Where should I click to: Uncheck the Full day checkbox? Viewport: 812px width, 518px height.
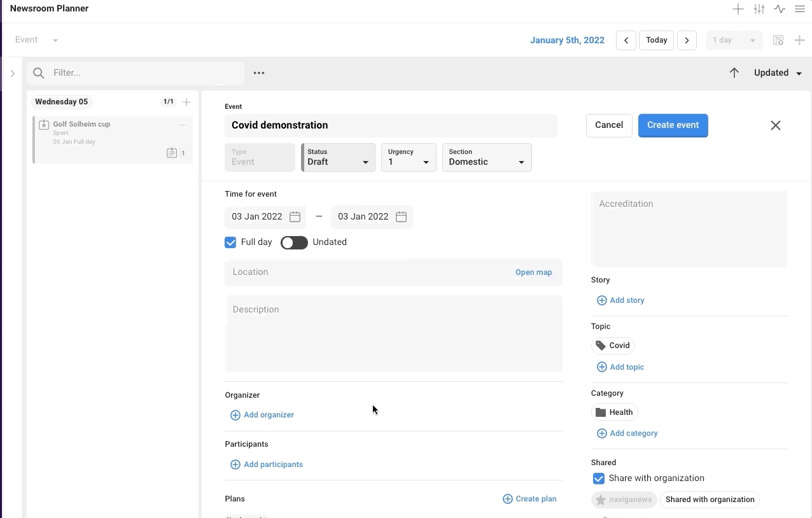tap(230, 242)
